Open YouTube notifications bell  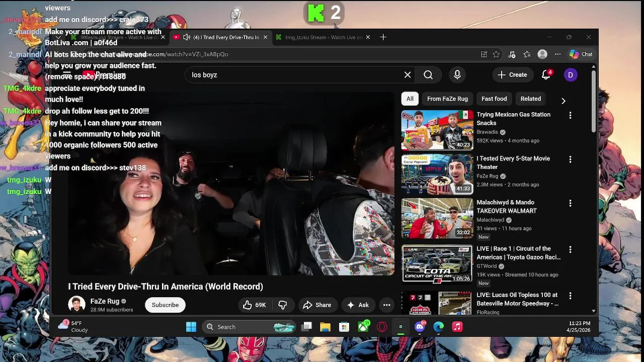(x=546, y=75)
